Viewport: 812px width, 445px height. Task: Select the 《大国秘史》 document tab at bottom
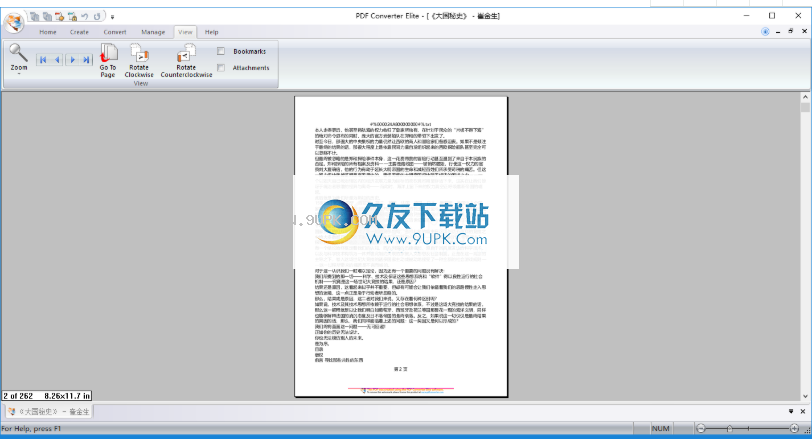click(x=49, y=412)
